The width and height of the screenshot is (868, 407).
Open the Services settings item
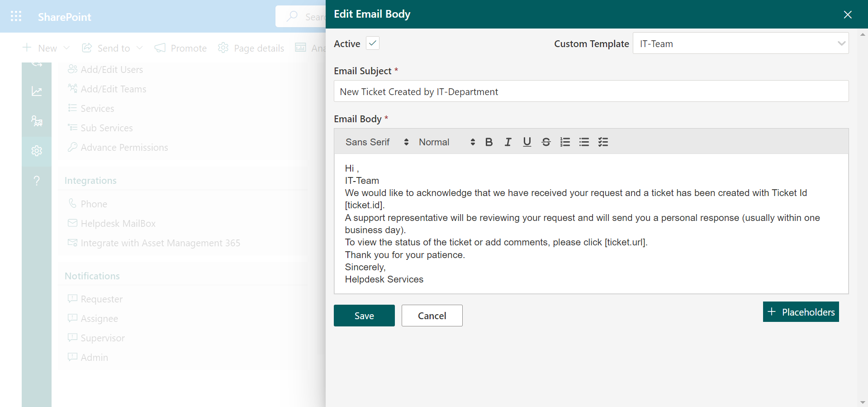click(91, 108)
